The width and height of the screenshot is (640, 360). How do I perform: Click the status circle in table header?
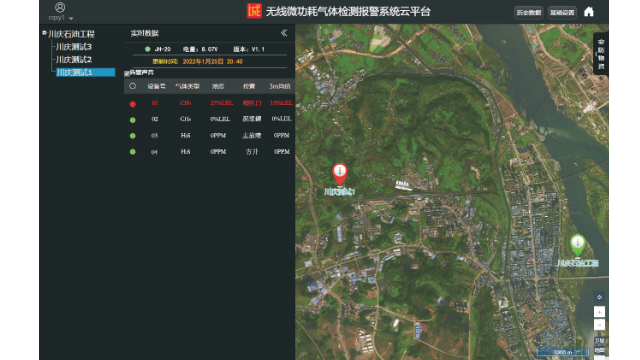(x=132, y=86)
